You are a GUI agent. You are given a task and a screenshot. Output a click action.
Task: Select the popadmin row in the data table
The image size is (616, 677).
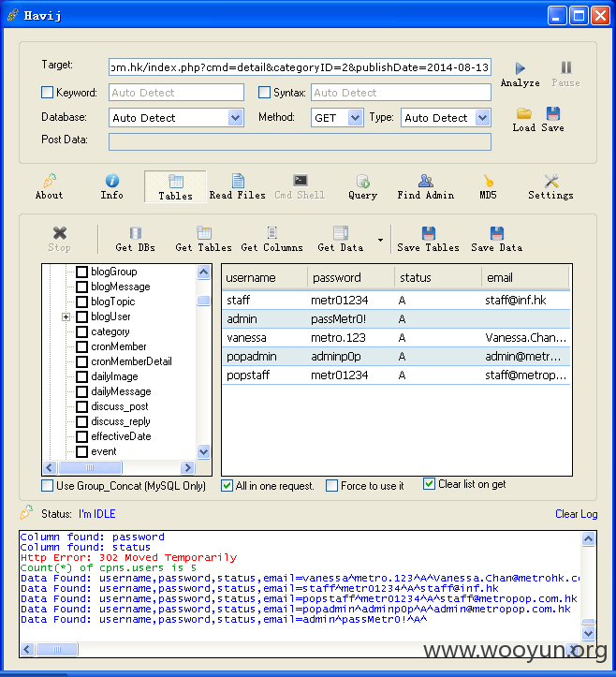396,357
